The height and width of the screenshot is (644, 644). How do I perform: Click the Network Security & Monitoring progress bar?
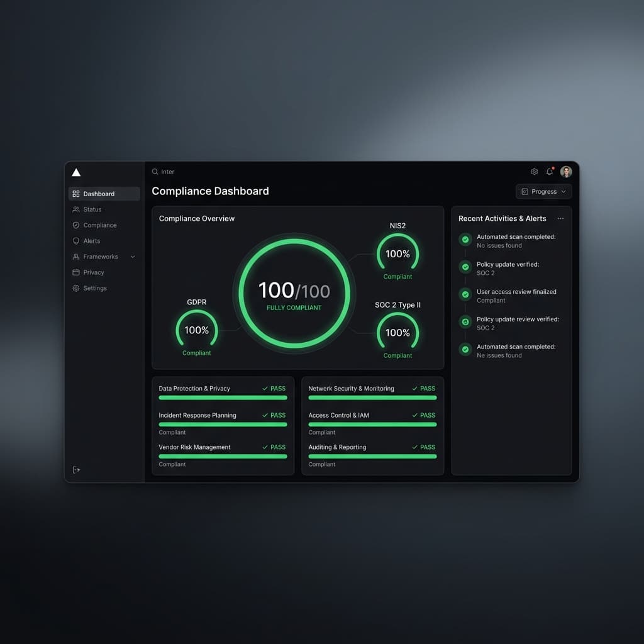point(372,398)
